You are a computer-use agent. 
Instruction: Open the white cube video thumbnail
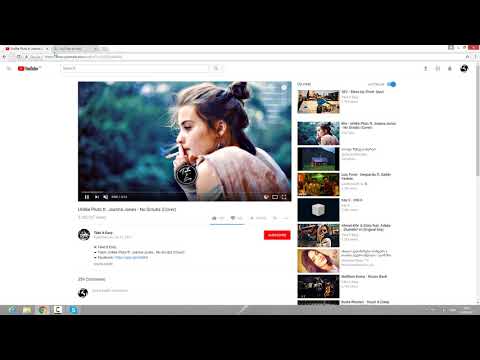(x=318, y=210)
